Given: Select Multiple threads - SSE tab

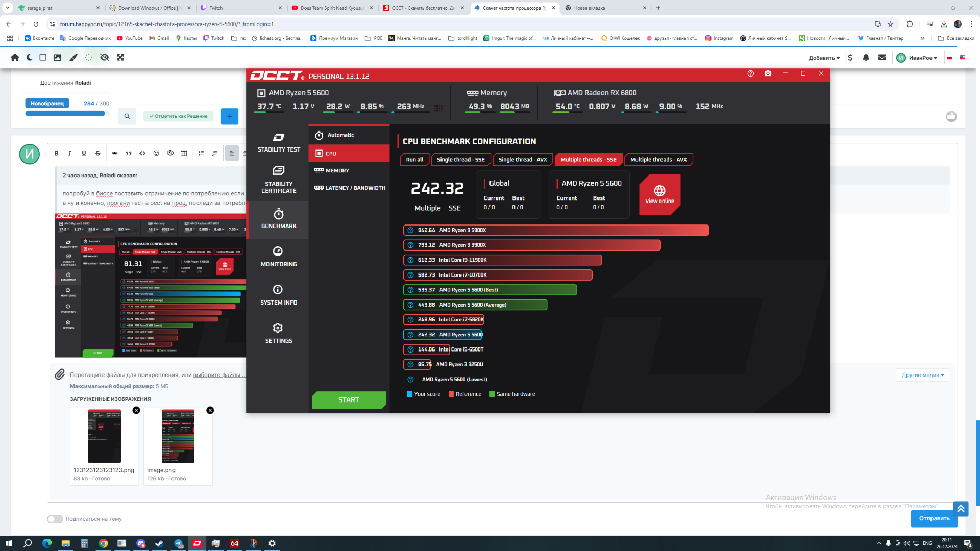Looking at the screenshot, I should (x=589, y=160).
